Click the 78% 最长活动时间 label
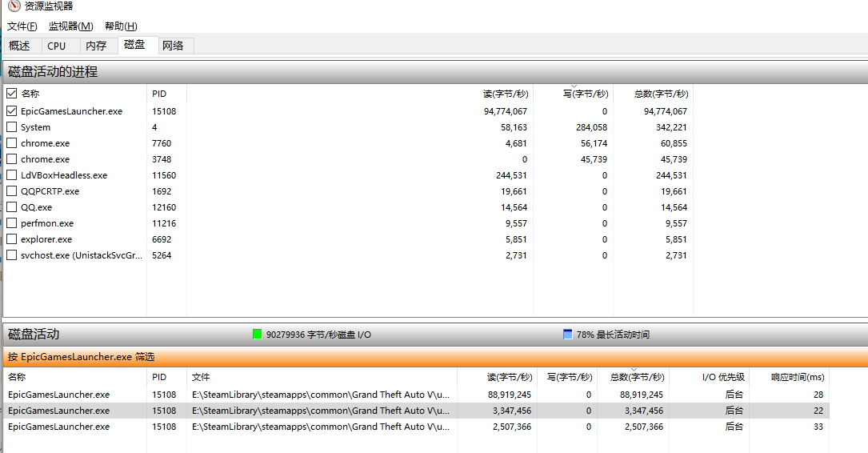The height and width of the screenshot is (453, 868). pyautogui.click(x=613, y=335)
